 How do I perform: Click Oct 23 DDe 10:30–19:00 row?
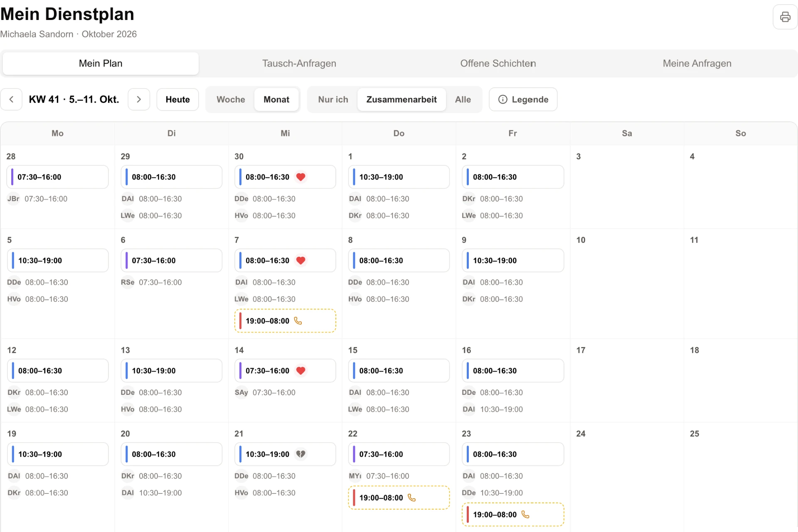(x=512, y=493)
